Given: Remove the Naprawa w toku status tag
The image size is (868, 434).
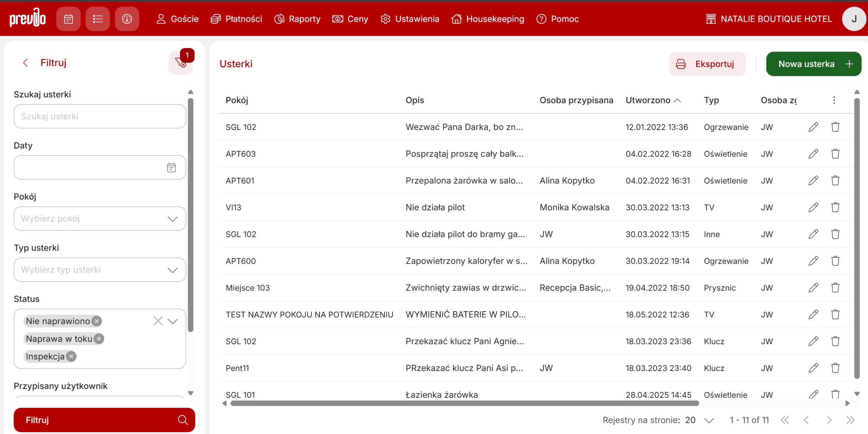Looking at the screenshot, I should [99, 338].
